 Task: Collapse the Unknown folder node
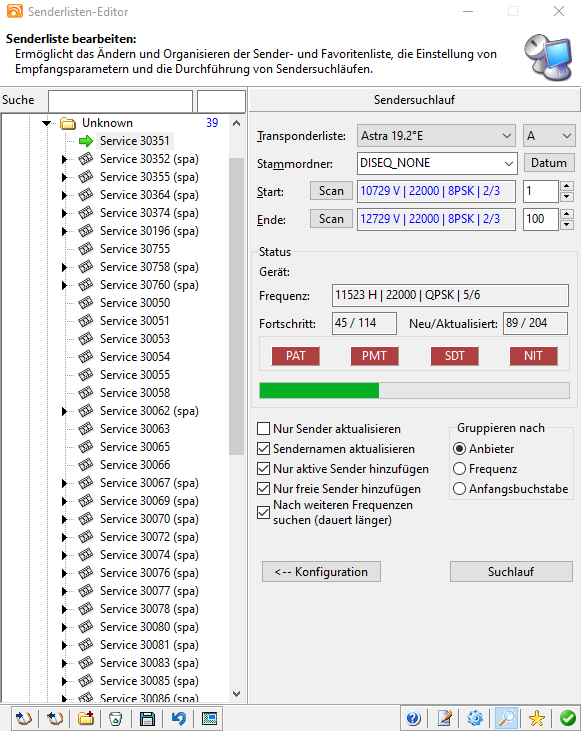click(x=47, y=123)
